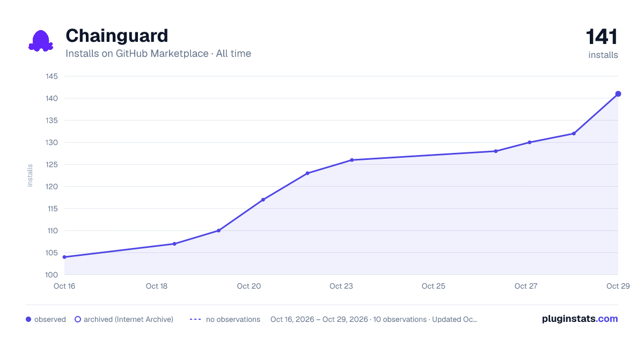Click the 130 y-axis tick label
Image resolution: width=644 pixels, height=338 pixels.
[52, 142]
